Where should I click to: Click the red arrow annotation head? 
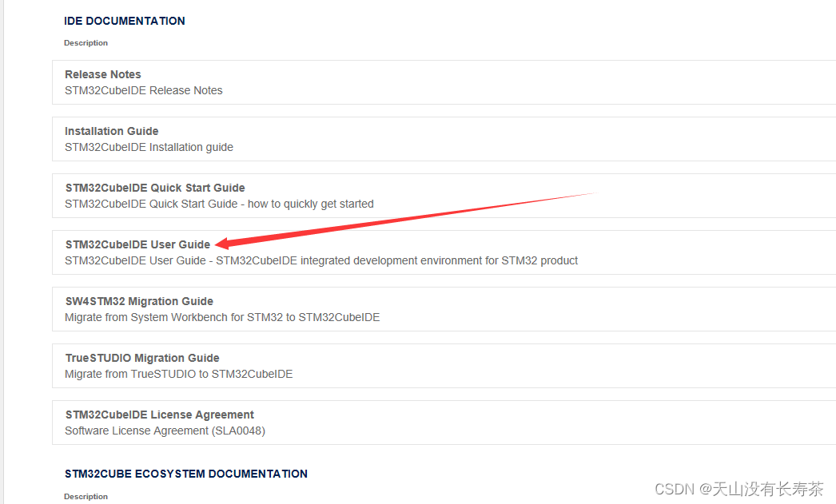223,244
